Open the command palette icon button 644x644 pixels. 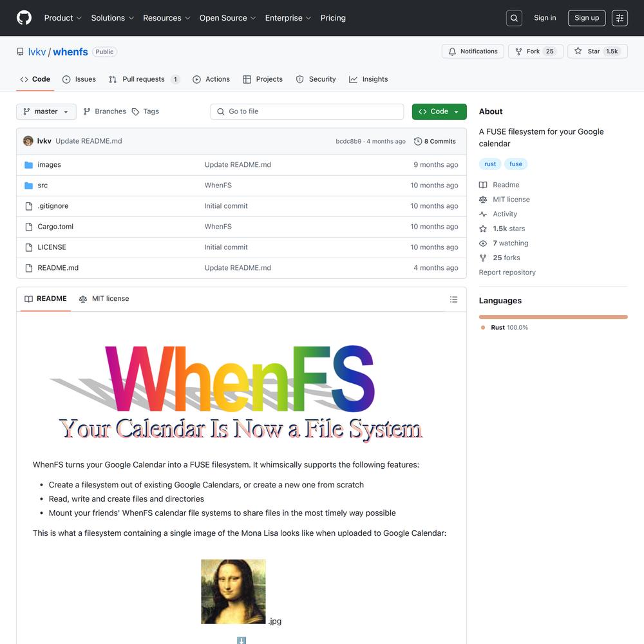click(620, 18)
